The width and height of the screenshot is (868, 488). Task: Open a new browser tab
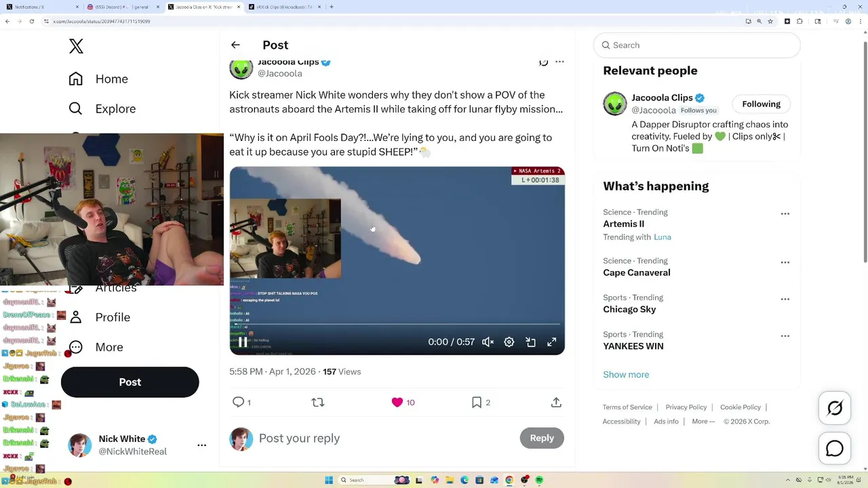click(331, 7)
